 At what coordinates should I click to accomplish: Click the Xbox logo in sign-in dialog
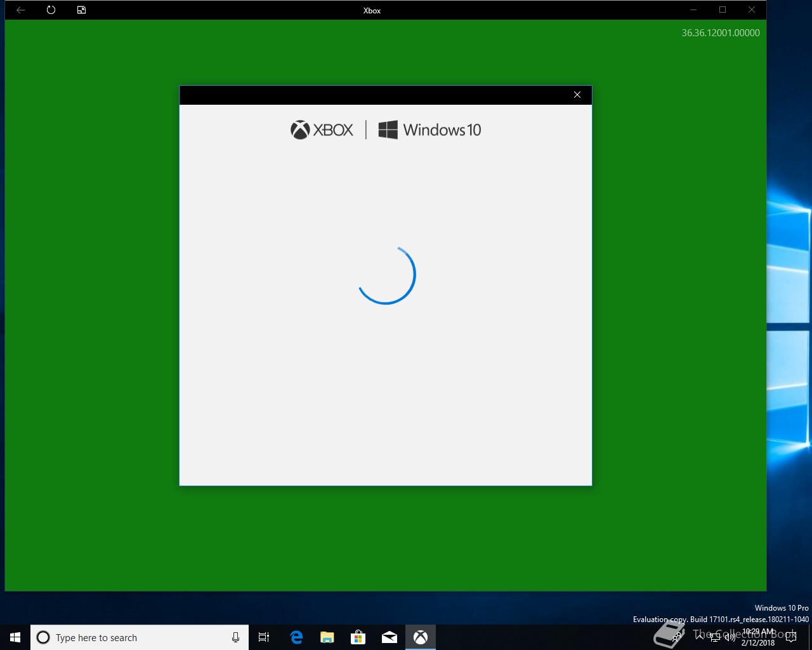coord(322,130)
